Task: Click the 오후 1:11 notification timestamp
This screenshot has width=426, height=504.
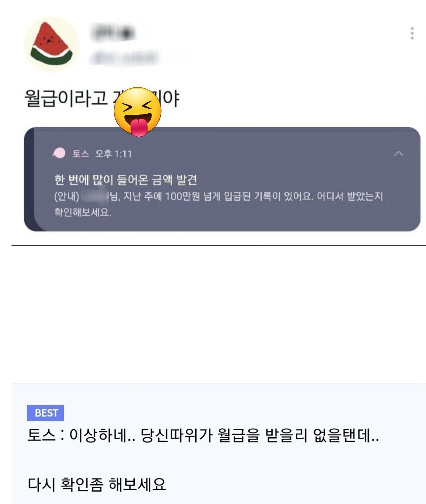Action: pyautogui.click(x=113, y=154)
